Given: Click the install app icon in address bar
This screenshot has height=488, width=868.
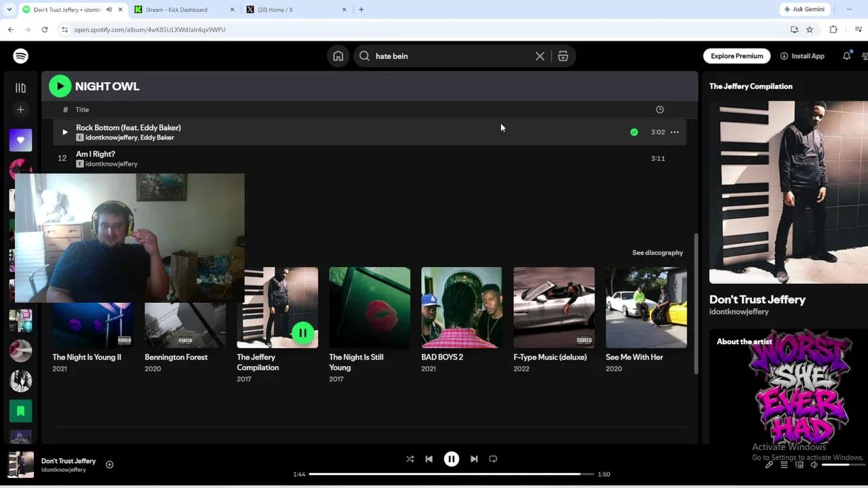Looking at the screenshot, I should [x=794, y=30].
